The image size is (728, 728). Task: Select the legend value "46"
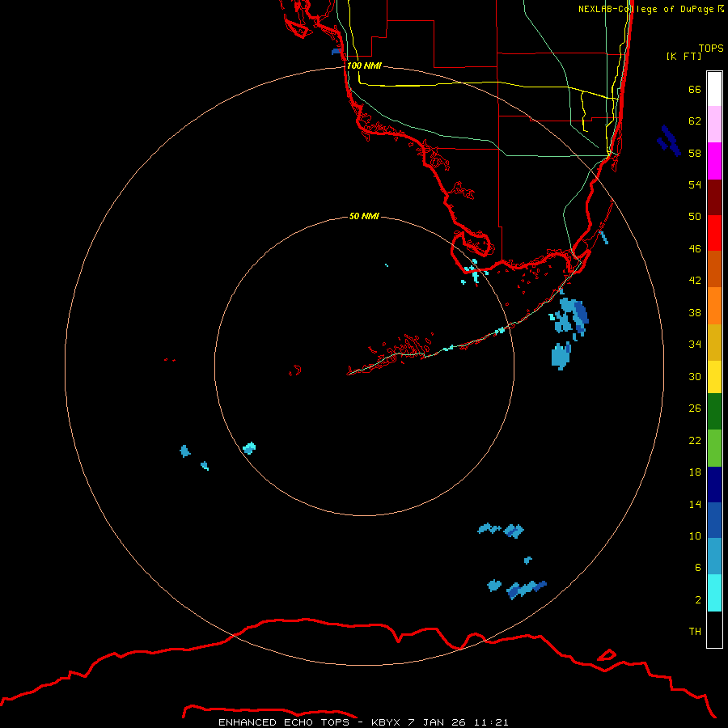695,249
